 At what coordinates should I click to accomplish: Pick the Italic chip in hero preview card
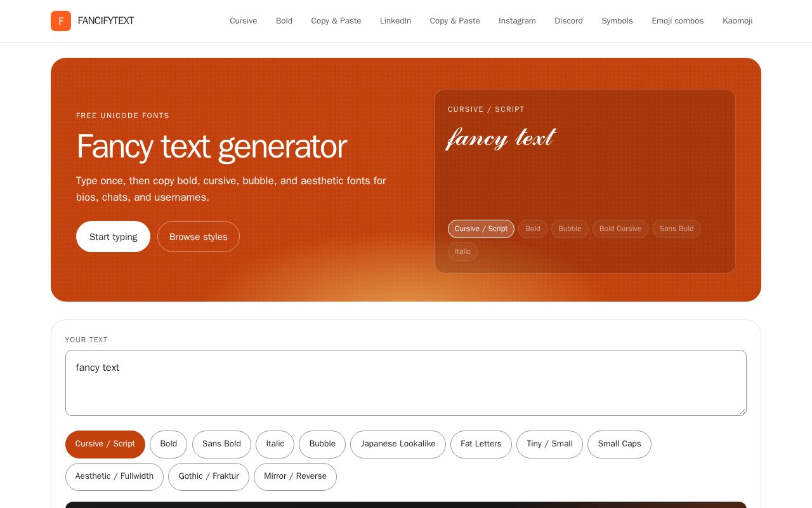(462, 251)
